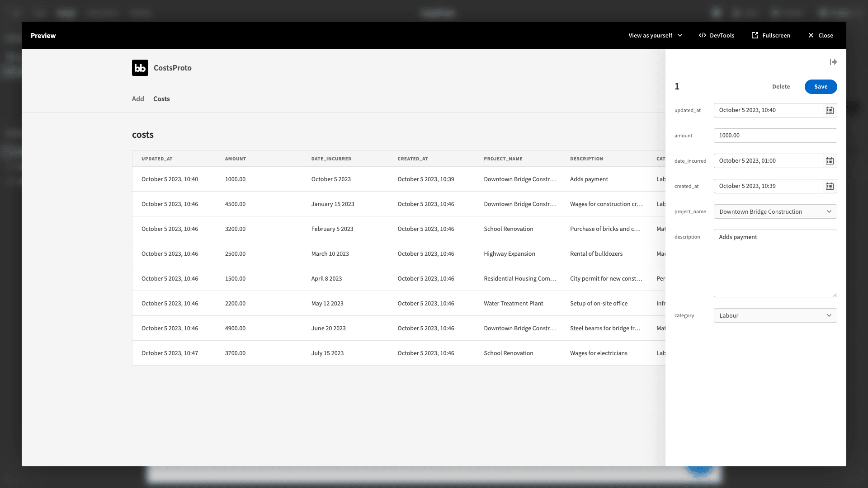868x488 pixels.
Task: Save the cost record
Action: pyautogui.click(x=821, y=87)
